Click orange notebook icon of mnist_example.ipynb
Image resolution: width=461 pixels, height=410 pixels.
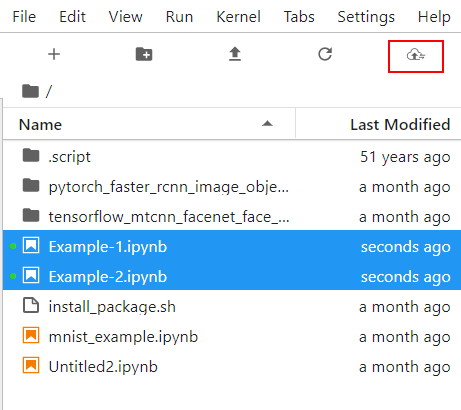click(31, 335)
